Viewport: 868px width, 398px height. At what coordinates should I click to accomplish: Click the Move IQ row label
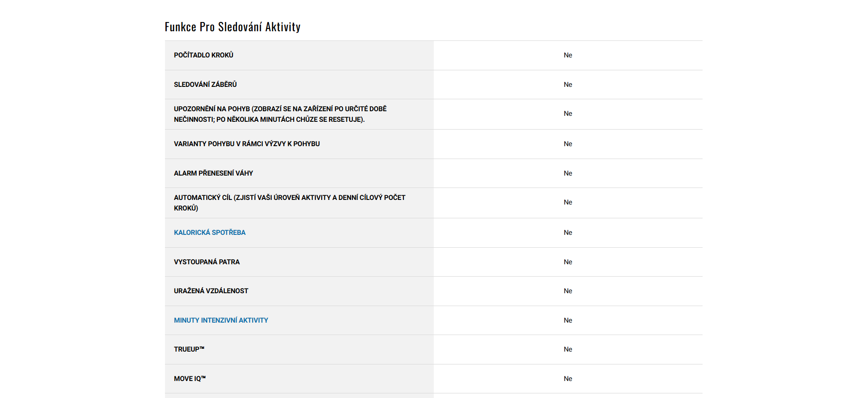pos(190,379)
